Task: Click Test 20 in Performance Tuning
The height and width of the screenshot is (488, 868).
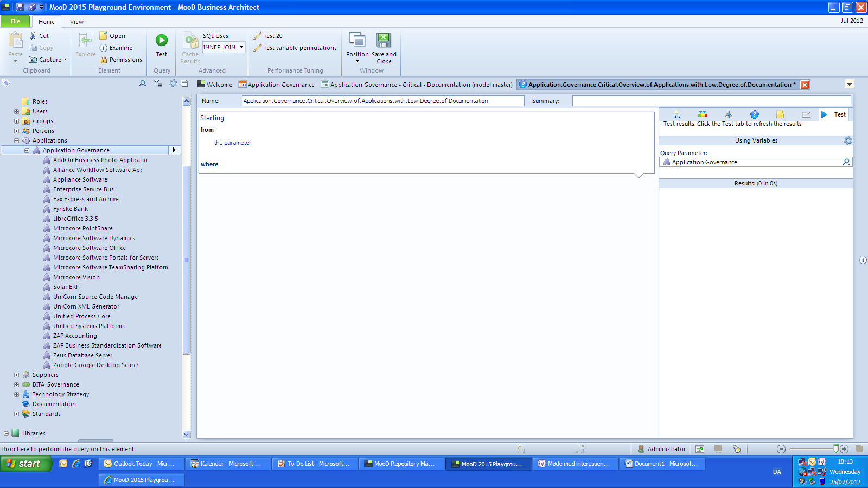Action: [x=268, y=36]
